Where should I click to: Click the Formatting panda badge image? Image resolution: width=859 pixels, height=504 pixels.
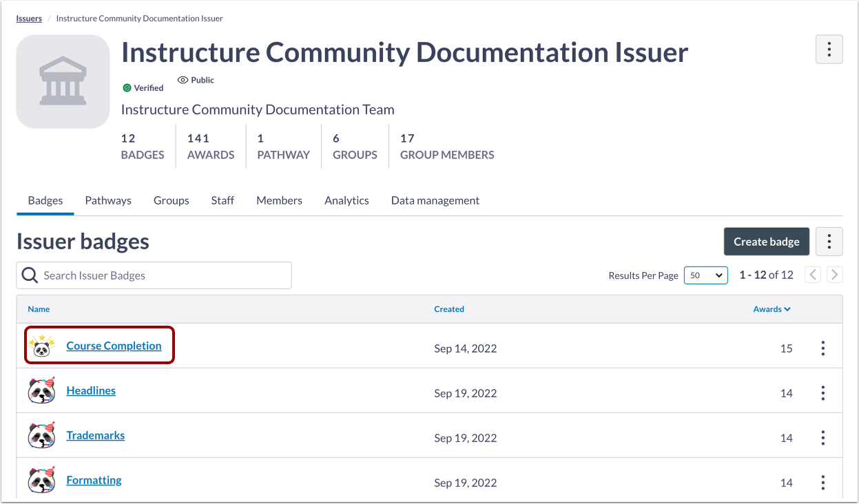(42, 480)
